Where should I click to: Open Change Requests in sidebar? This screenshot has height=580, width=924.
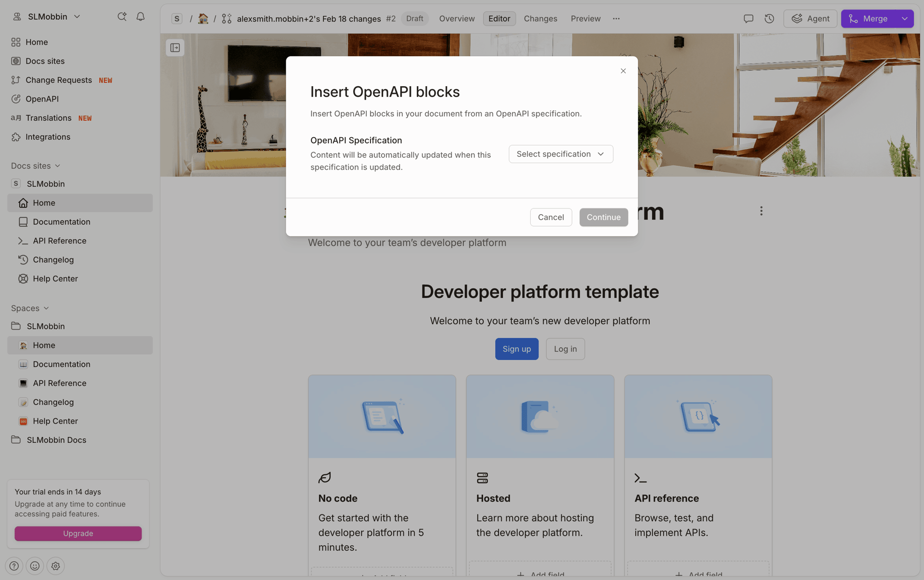80,80
